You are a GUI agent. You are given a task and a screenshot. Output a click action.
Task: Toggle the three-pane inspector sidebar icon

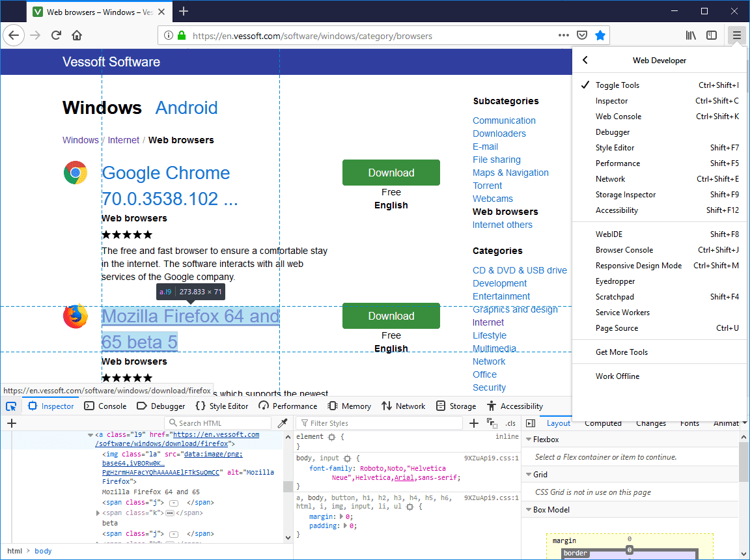click(531, 423)
